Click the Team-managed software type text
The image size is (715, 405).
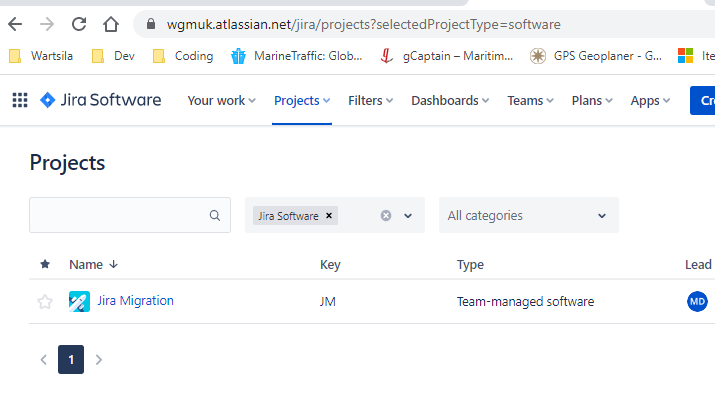pyautogui.click(x=525, y=301)
